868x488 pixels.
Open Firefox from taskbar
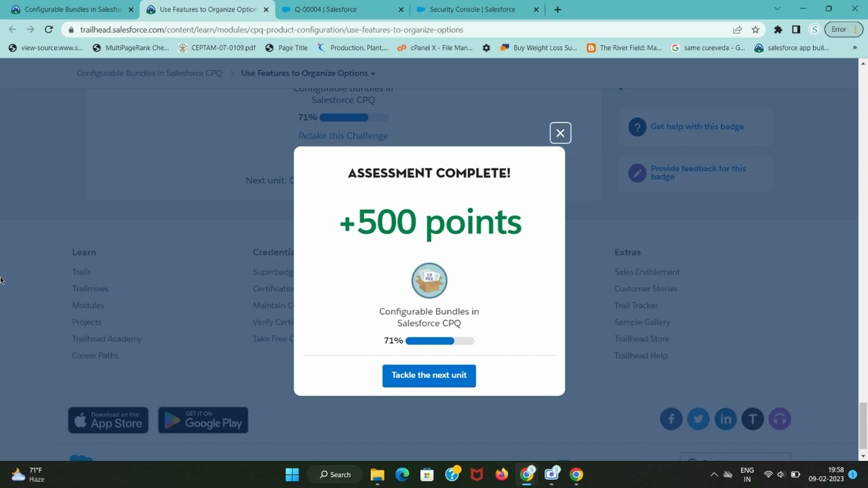[x=501, y=474]
